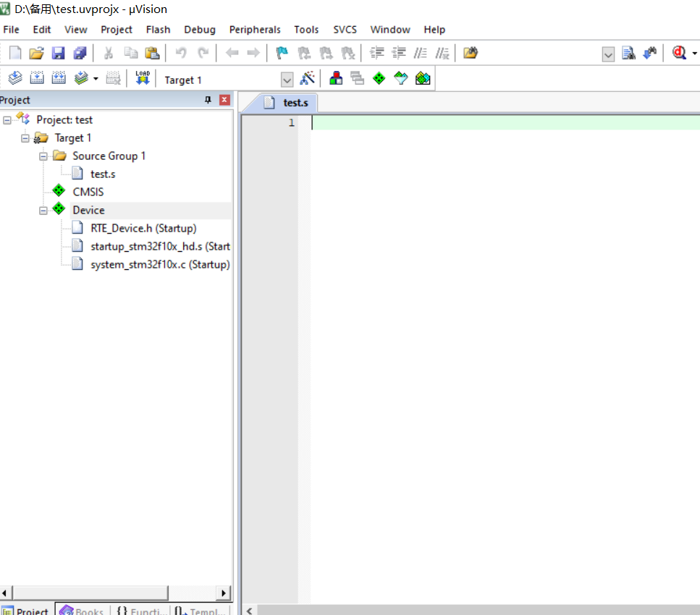Viewport: 700px width, 615px height.
Task: Navigate backwards with left arrow icon
Action: pos(232,53)
